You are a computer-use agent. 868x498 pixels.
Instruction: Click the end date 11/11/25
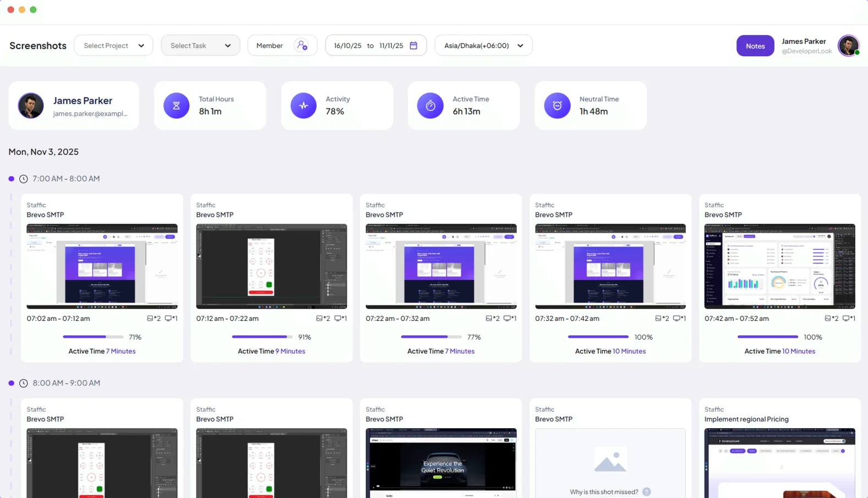(391, 46)
